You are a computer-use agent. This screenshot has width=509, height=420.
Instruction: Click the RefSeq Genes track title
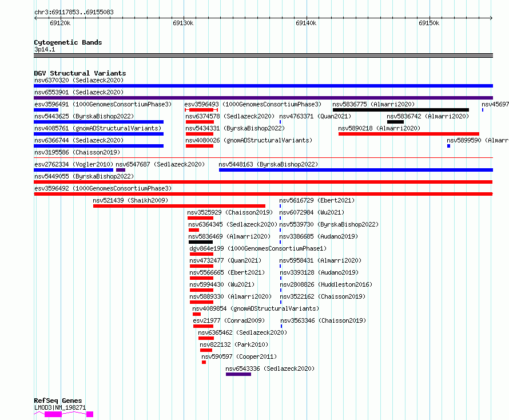[58, 401]
